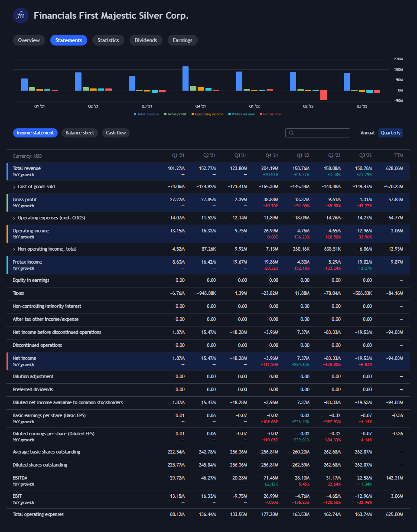Open the Cash flow statement
The height and width of the screenshot is (532, 417).
click(x=115, y=133)
